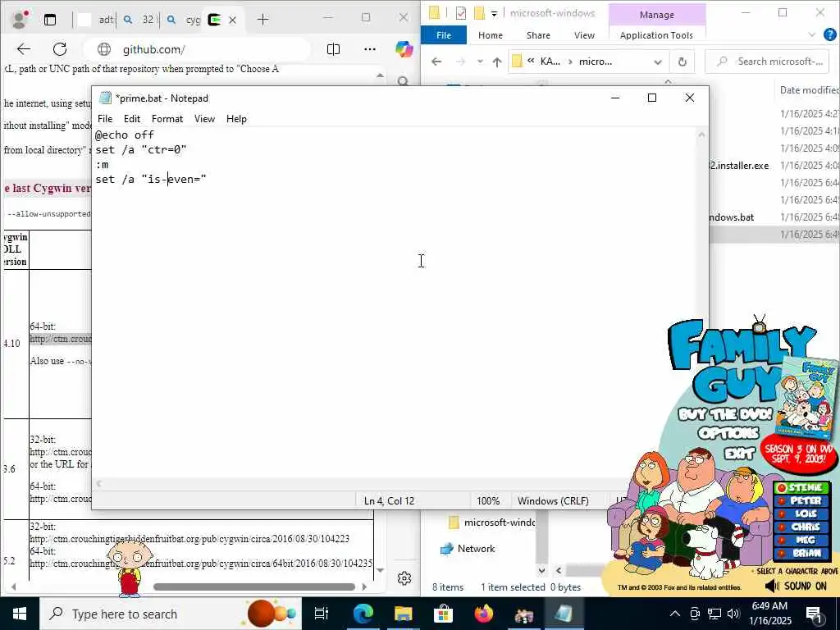Switch to the 'adt' browser tab
Screen dimensions: 840x630
(97, 20)
